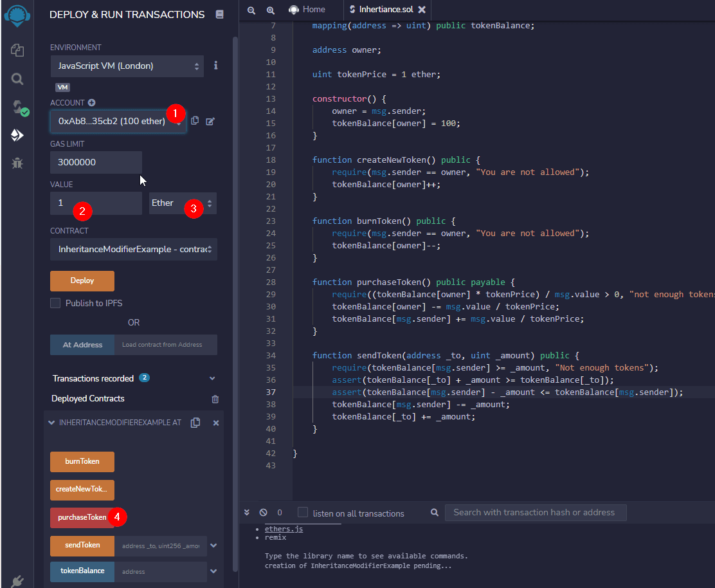
Task: Expand the sendToken parameters chevron
Action: [213, 546]
